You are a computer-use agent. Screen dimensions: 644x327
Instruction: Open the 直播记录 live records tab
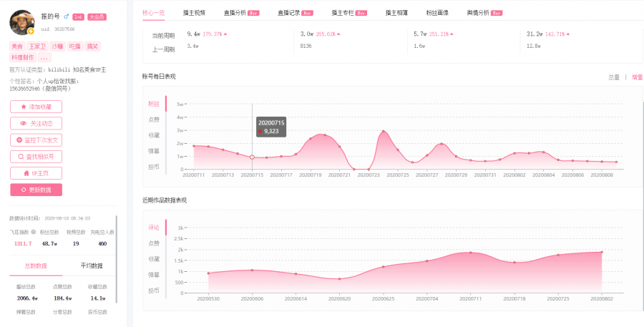click(x=296, y=13)
